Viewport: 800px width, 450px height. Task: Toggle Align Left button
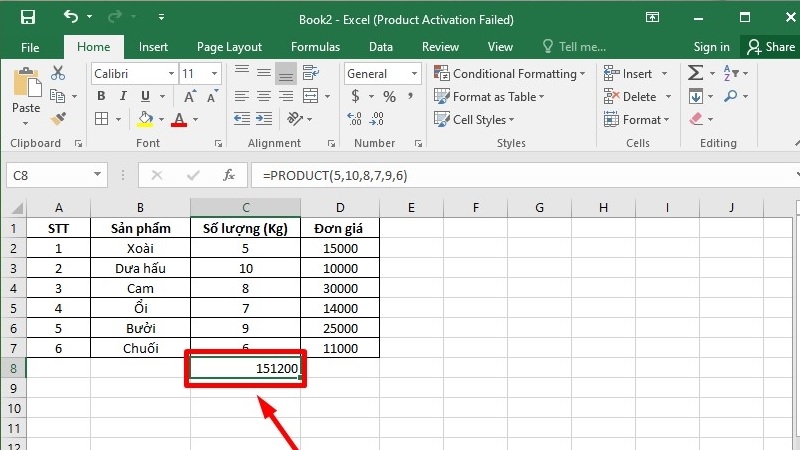click(242, 96)
